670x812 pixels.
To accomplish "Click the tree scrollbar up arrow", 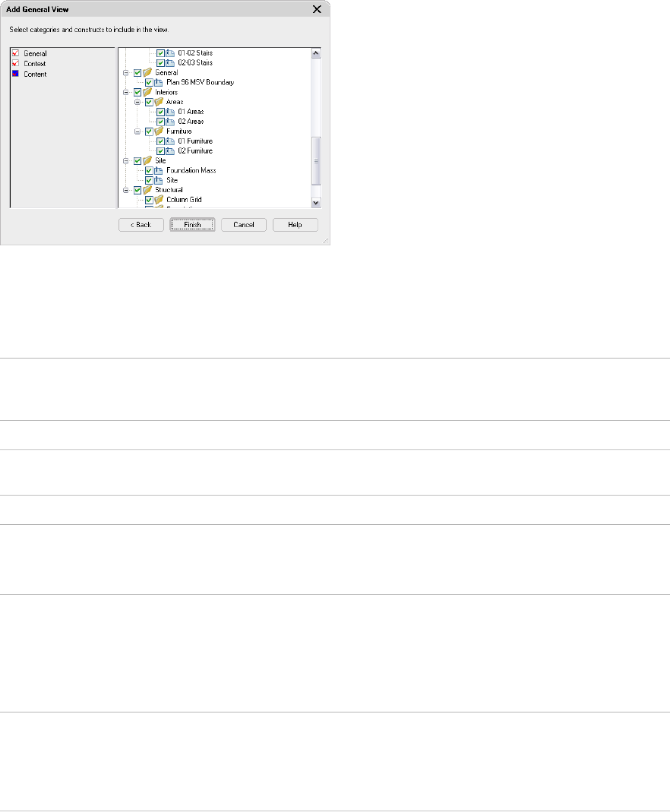I will 316,53.
